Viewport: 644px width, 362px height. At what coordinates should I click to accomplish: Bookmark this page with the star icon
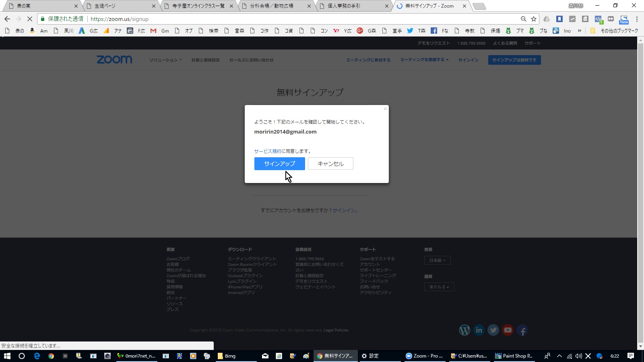[x=534, y=19]
